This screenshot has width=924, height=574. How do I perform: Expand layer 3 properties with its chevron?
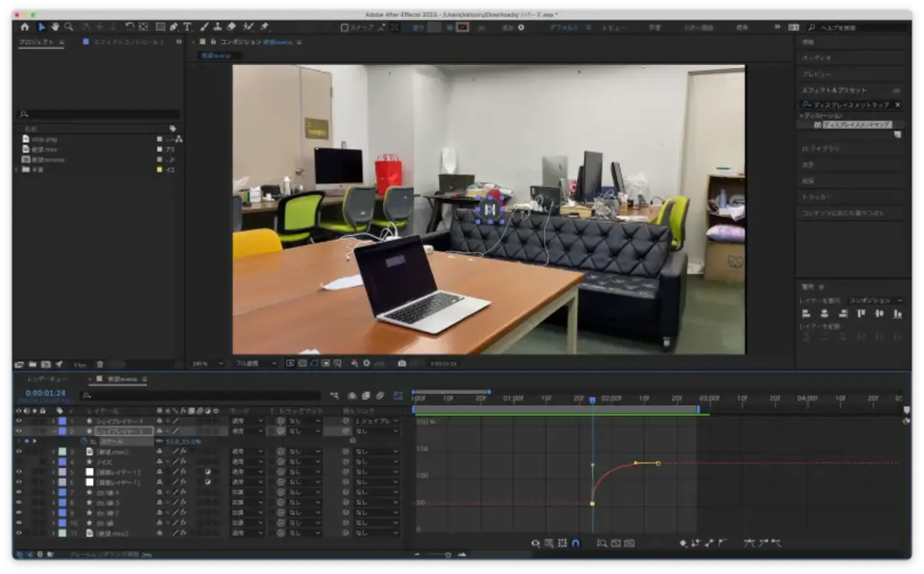53,451
